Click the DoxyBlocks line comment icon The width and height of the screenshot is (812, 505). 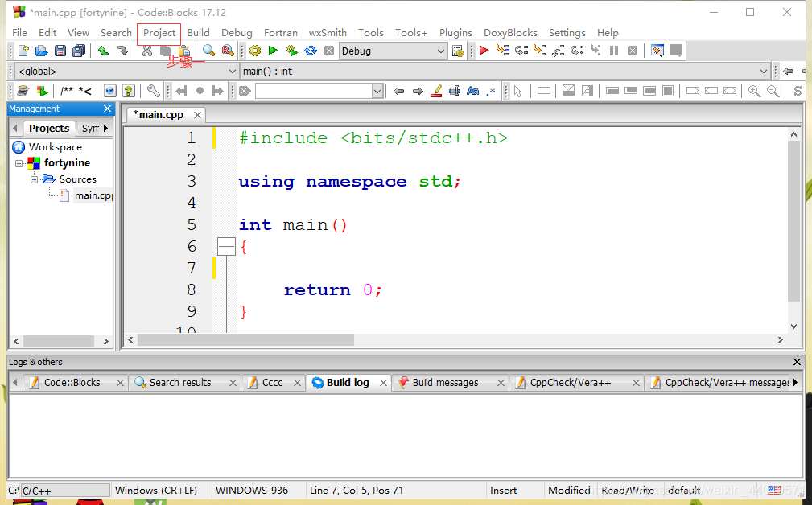click(85, 91)
